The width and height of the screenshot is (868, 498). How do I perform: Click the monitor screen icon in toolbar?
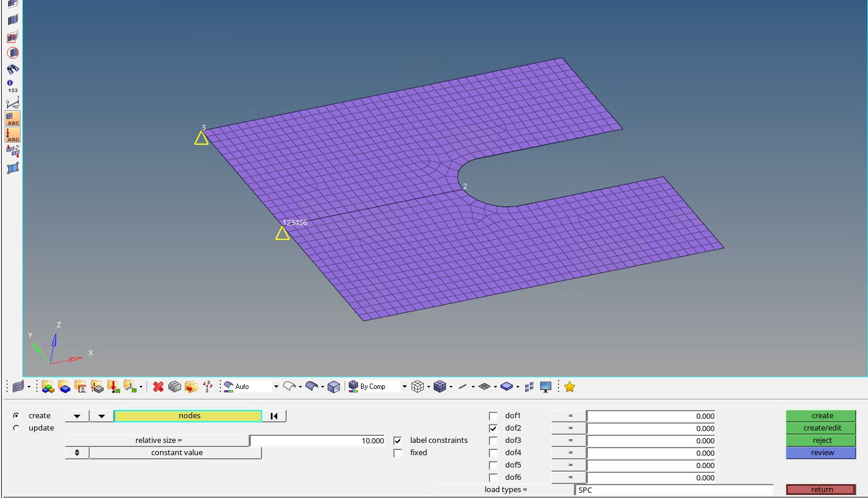coord(546,387)
